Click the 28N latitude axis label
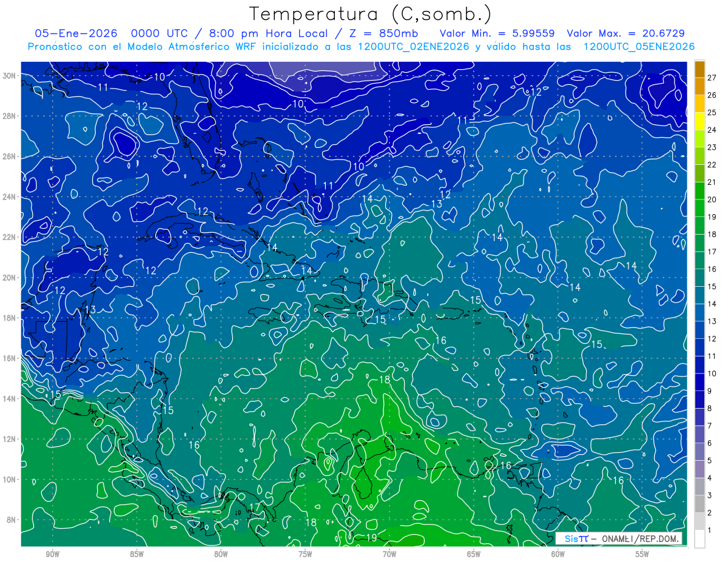The width and height of the screenshot is (728, 562). (x=10, y=116)
